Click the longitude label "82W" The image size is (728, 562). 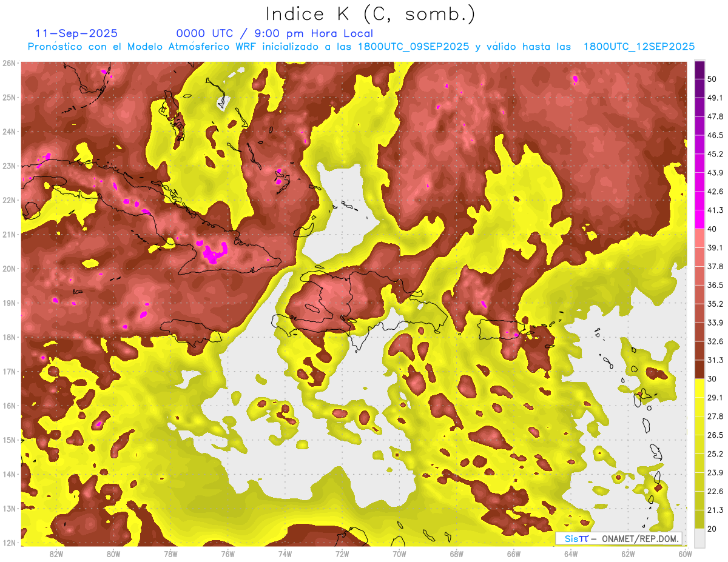pyautogui.click(x=56, y=554)
